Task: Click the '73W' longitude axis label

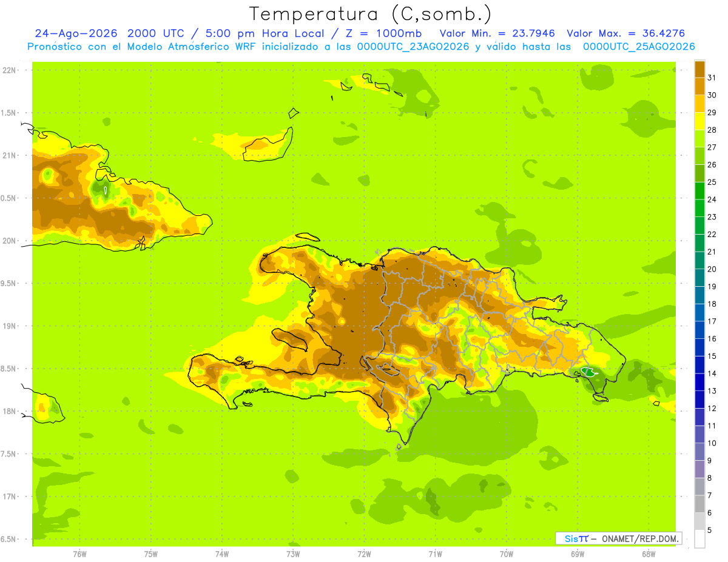Action: pos(293,554)
